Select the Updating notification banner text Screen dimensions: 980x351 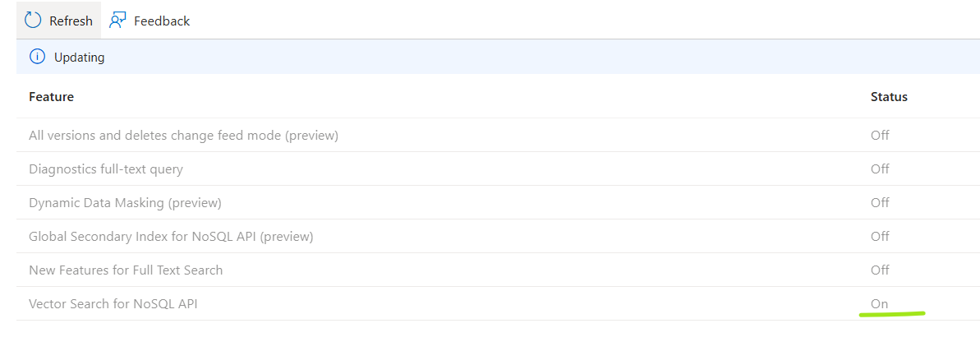80,58
